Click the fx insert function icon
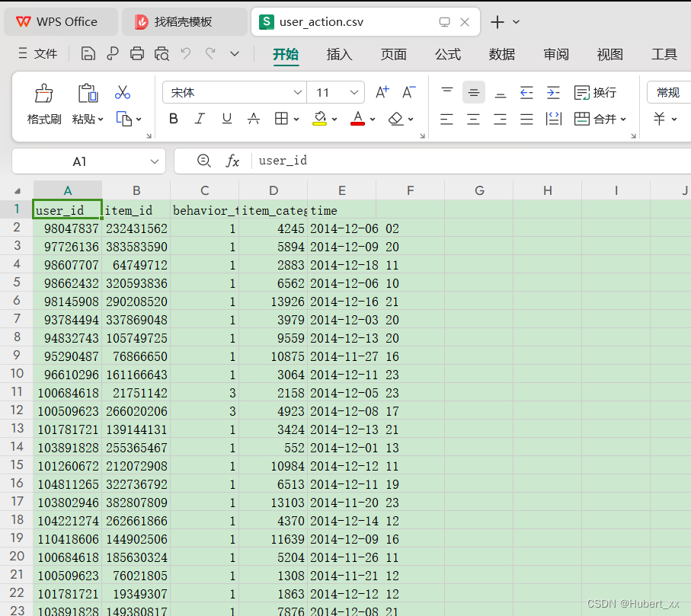691x616 pixels. click(x=232, y=161)
